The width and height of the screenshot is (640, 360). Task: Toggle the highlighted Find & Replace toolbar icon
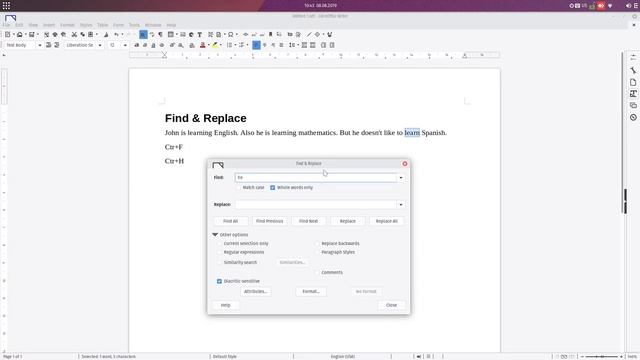[x=143, y=35]
